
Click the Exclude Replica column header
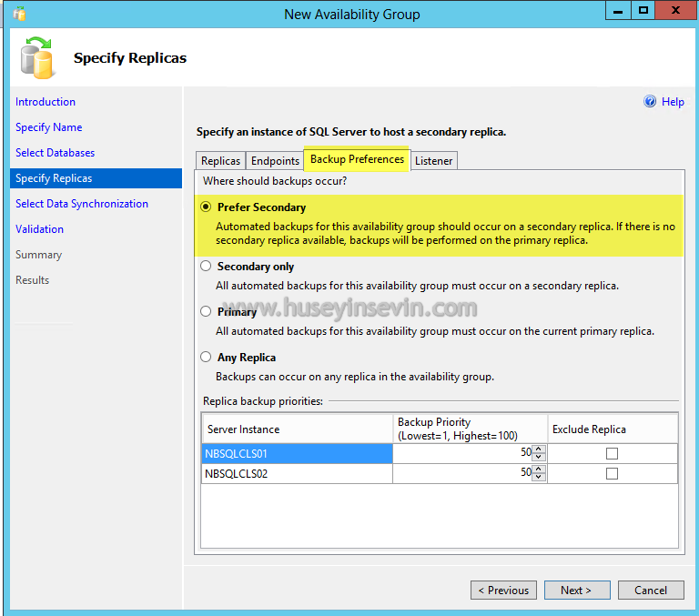tap(613, 429)
